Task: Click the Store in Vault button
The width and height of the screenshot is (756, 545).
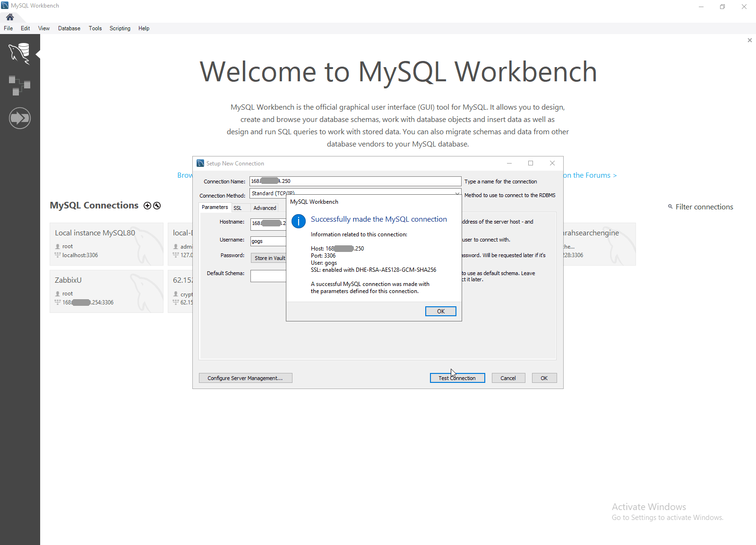Action: [x=268, y=258]
